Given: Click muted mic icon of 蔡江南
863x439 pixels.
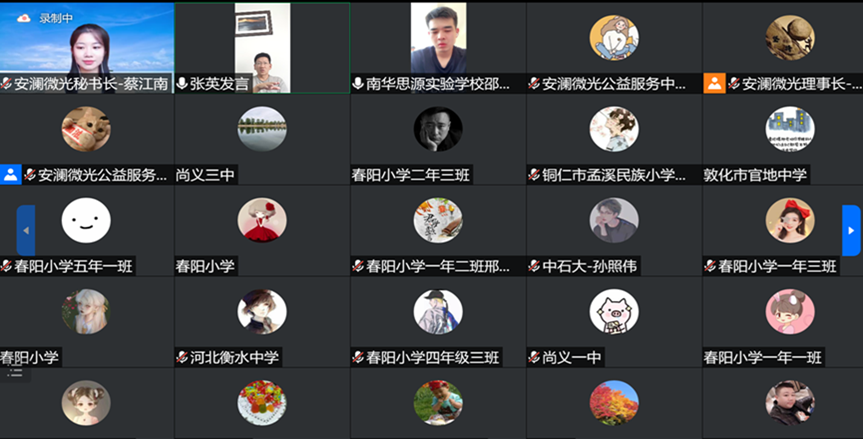Looking at the screenshot, I should pyautogui.click(x=6, y=84).
